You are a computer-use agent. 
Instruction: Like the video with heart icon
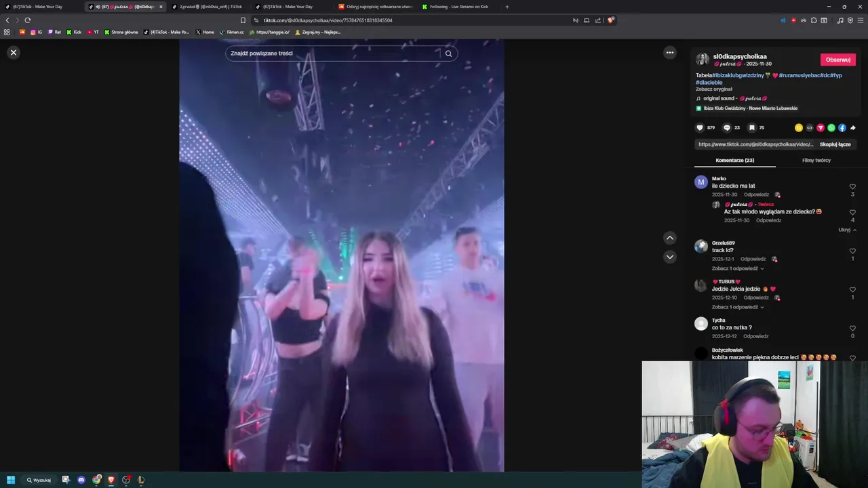coord(700,127)
